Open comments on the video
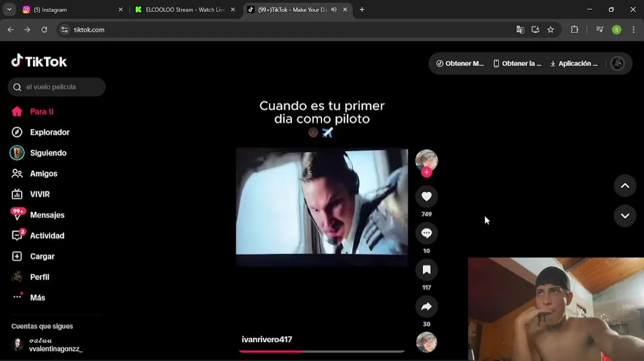This screenshot has height=361, width=644. coord(426,233)
